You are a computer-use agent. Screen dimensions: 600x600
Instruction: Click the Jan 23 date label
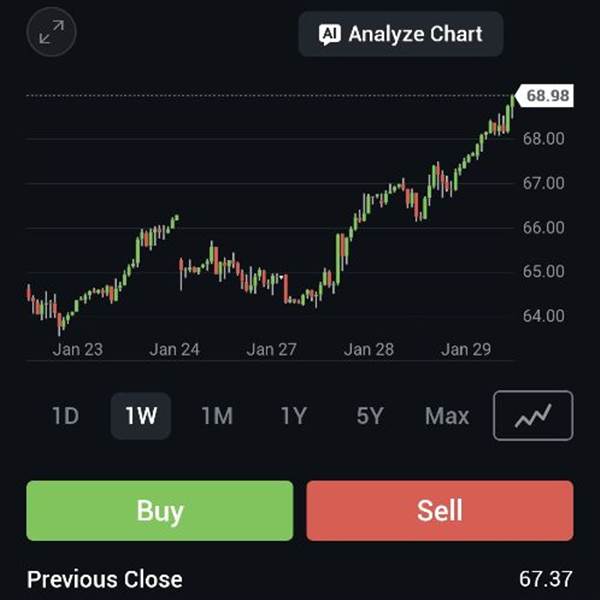point(78,349)
